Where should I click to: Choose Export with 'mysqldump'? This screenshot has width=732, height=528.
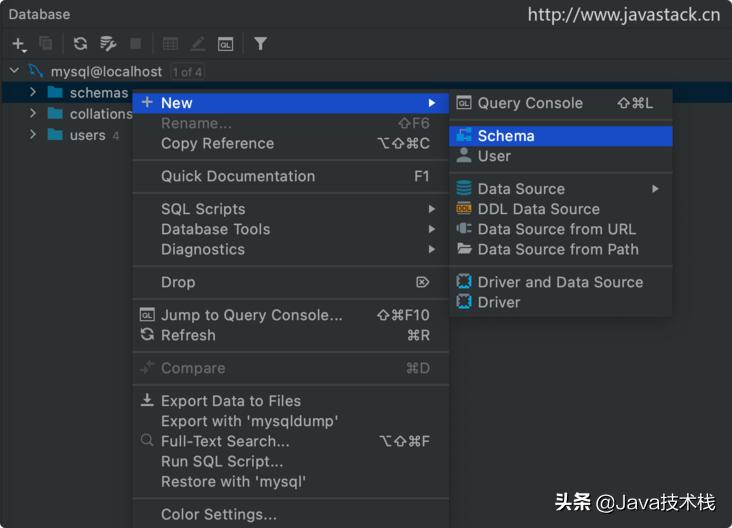291,421
